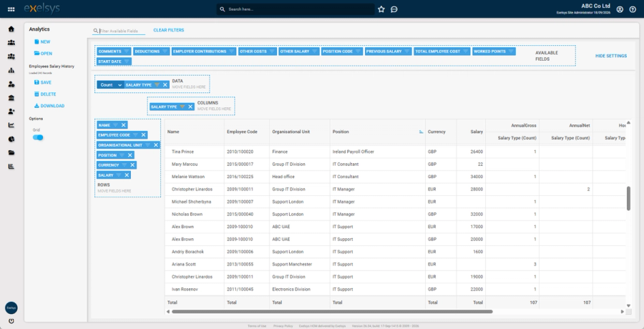Viewport: 644px width, 329px height.
Task: Toggle the Grid option switch
Action: (x=38, y=137)
